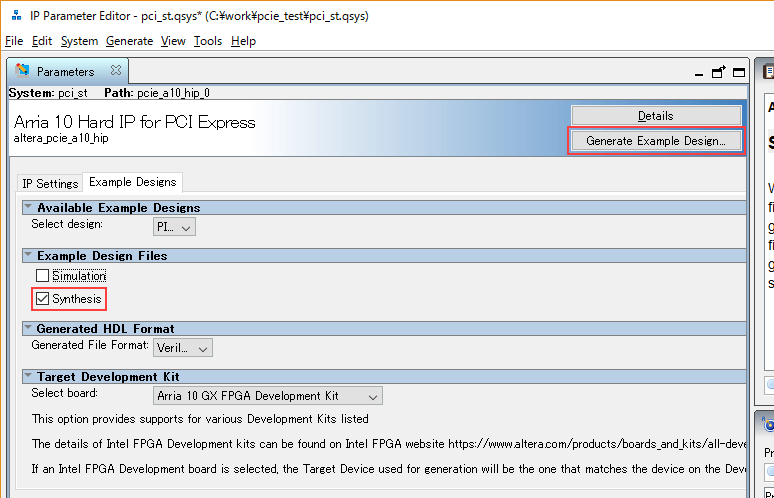Uncheck the Synthesis checkbox

[42, 299]
